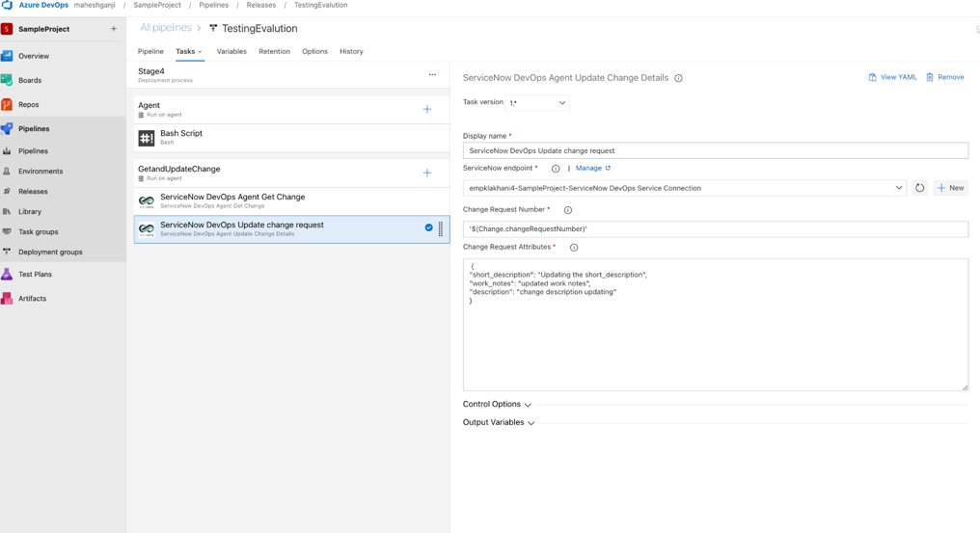Create a New service connection
The width and height of the screenshot is (980, 533).
tap(951, 188)
